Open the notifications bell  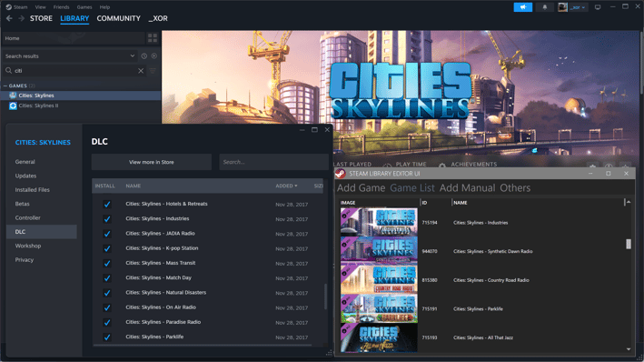point(545,7)
